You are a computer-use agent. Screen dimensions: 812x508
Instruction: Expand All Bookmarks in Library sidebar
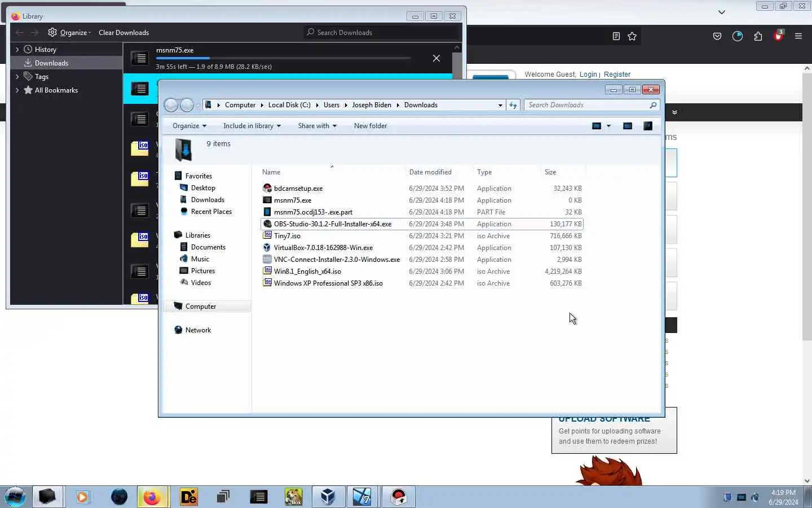17,90
